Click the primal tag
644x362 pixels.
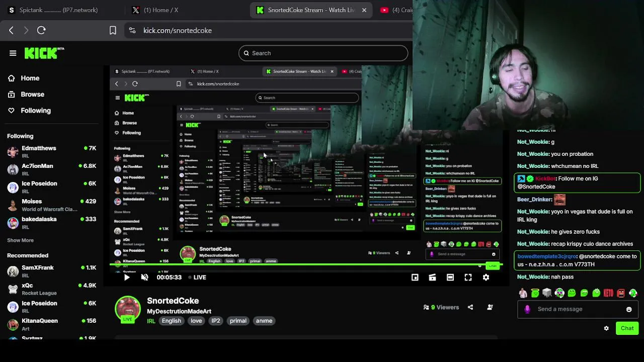[238, 321]
